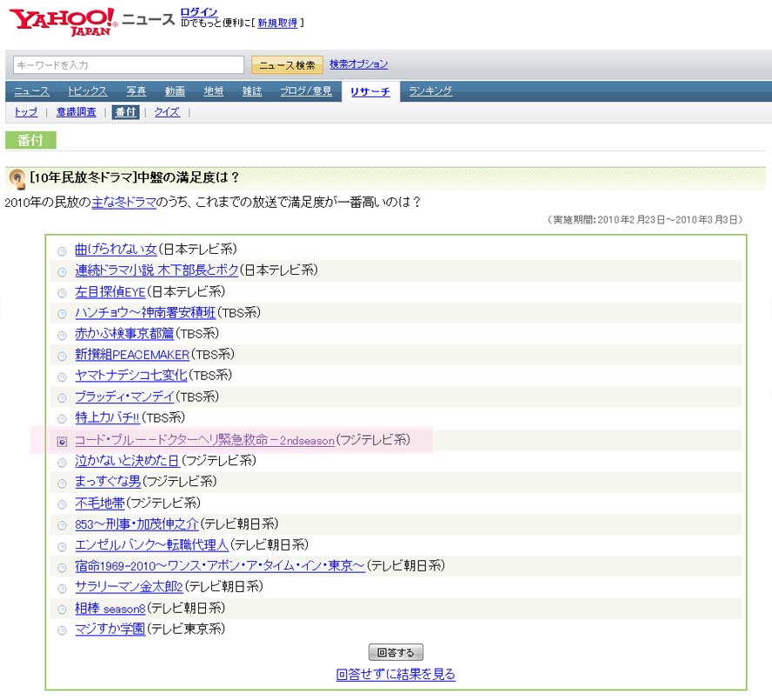The height and width of the screenshot is (700, 772).
Task: Select radio button for 新撰組PEACEMAKER
Action: click(x=62, y=357)
